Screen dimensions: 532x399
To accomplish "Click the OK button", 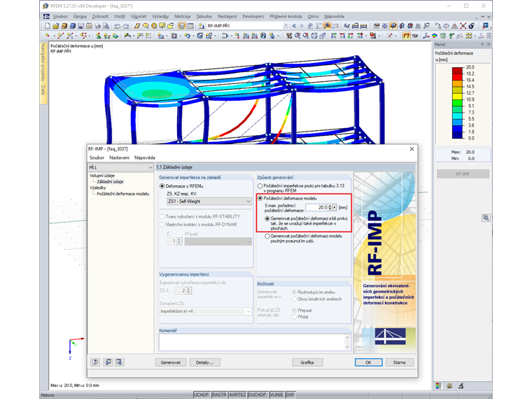I will point(368,363).
